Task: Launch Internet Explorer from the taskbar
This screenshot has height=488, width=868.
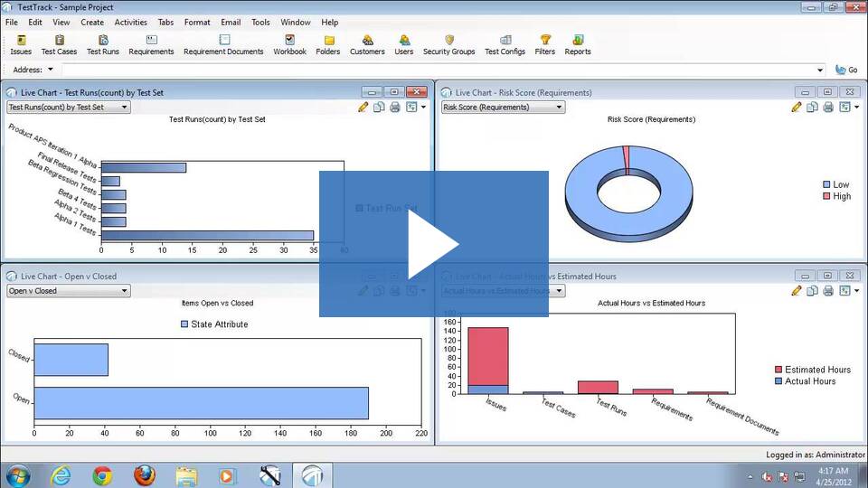Action: tap(61, 476)
